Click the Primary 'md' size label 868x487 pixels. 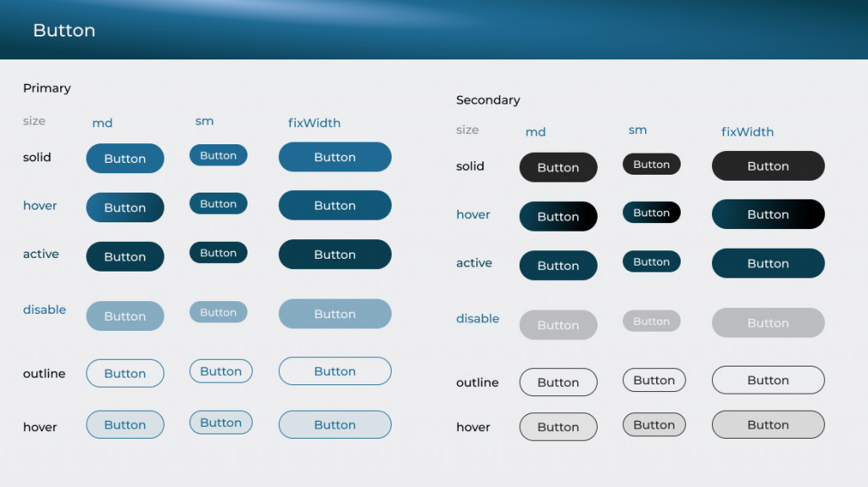103,123
